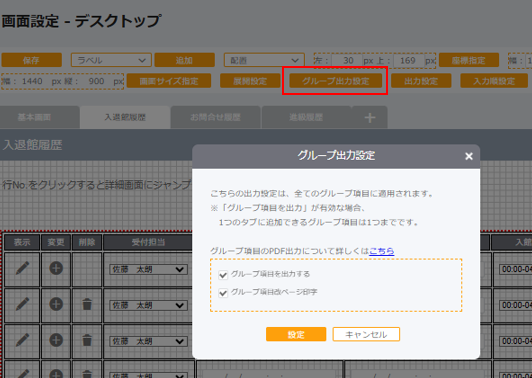This screenshot has width=532, height=378.
Task: Click the third row 00:00 time field
Action: click(516, 341)
